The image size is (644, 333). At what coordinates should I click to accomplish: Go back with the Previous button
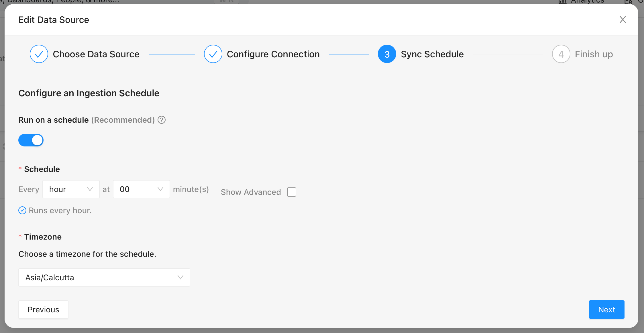click(43, 310)
